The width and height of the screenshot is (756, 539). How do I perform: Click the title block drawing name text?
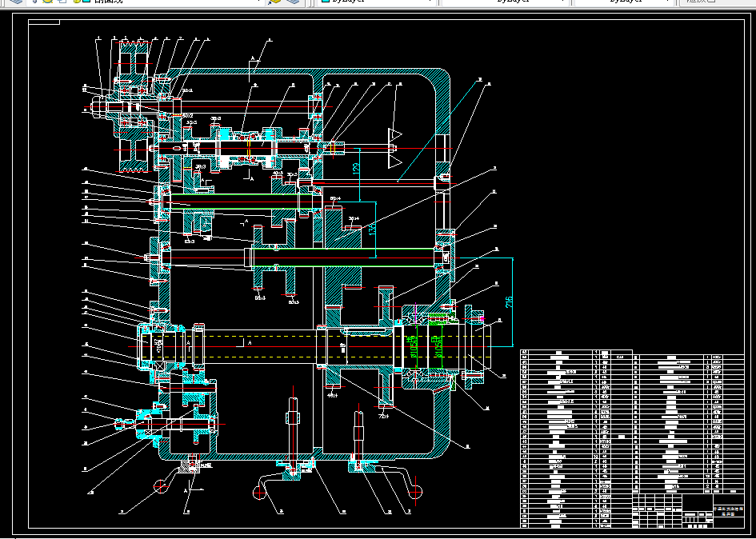[x=727, y=511]
